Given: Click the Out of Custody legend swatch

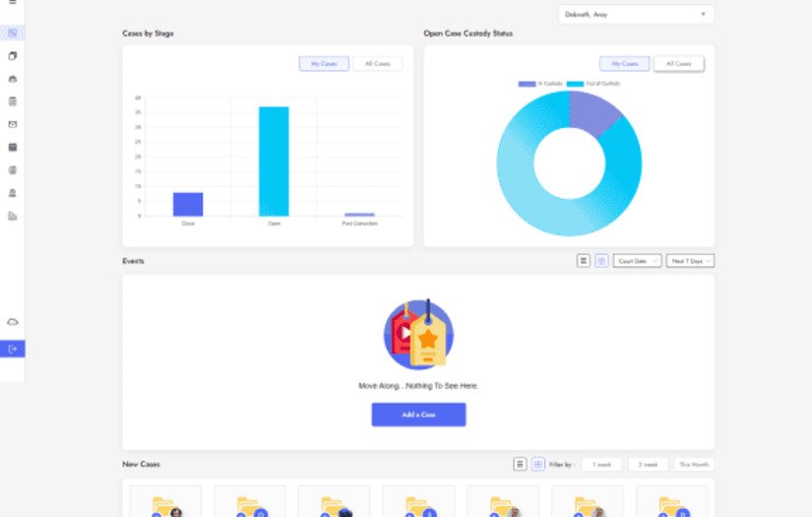Looking at the screenshot, I should 575,84.
